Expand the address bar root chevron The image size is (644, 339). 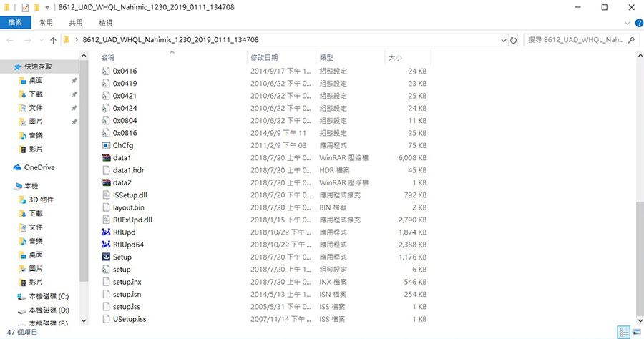click(x=77, y=40)
